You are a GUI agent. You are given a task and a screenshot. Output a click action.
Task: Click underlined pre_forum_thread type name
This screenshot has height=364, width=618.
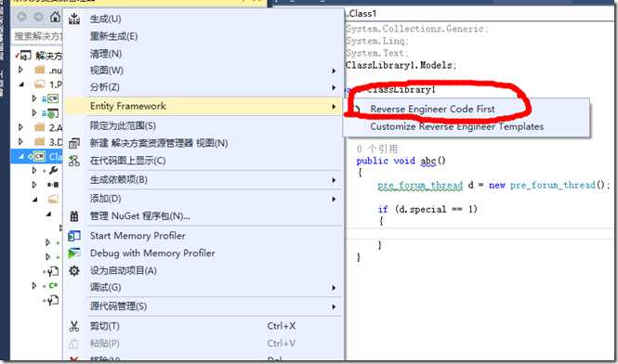pyautogui.click(x=420, y=185)
